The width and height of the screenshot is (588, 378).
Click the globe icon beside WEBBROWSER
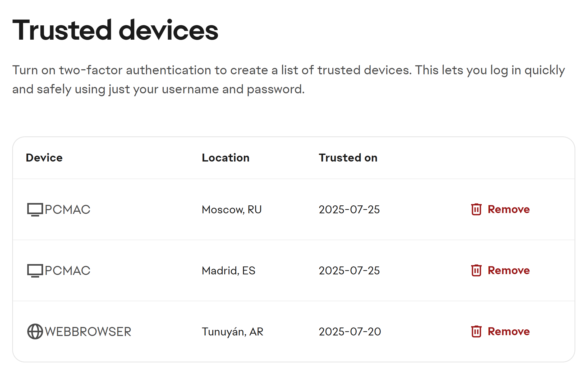tap(35, 331)
